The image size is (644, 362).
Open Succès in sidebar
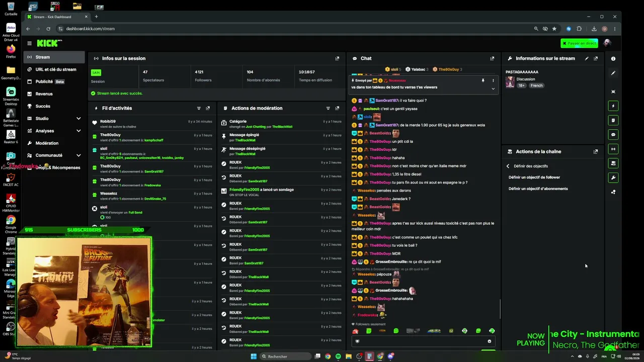pyautogui.click(x=54, y=106)
